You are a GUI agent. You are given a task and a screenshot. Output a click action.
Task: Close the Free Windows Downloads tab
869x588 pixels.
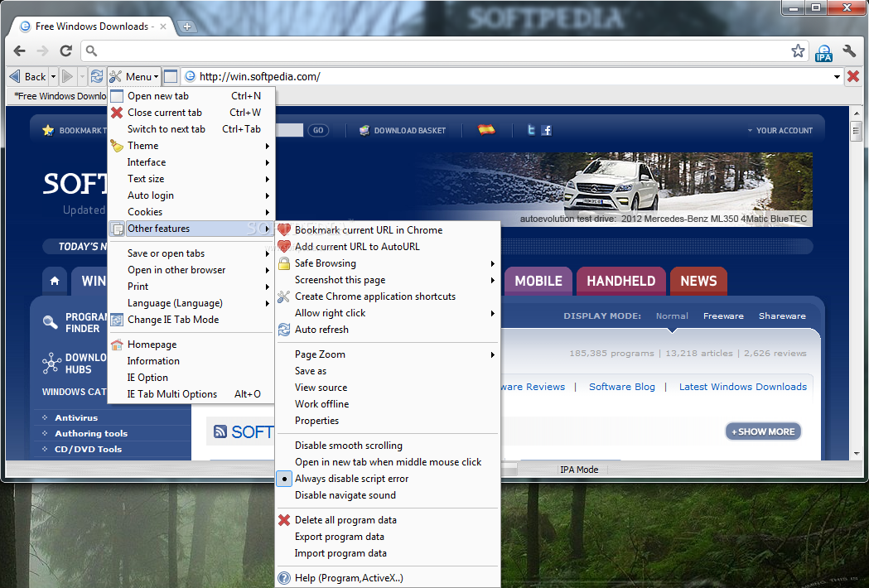click(x=163, y=26)
